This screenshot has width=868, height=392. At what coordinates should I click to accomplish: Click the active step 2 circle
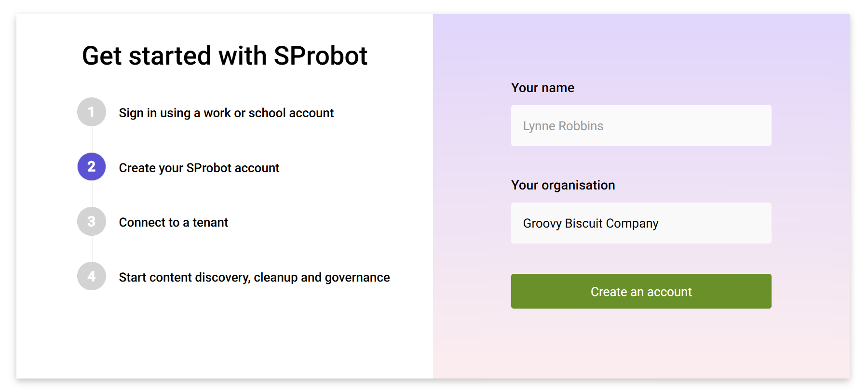(92, 167)
